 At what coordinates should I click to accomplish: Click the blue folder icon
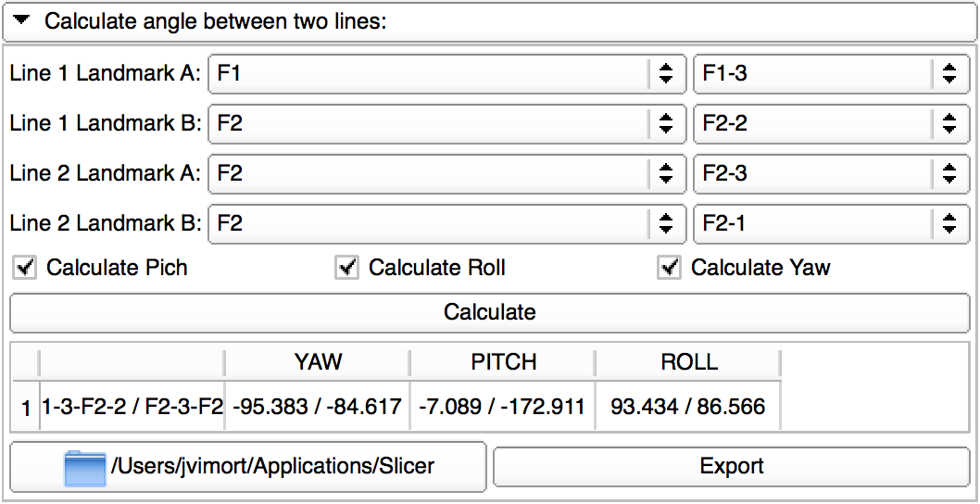85,467
